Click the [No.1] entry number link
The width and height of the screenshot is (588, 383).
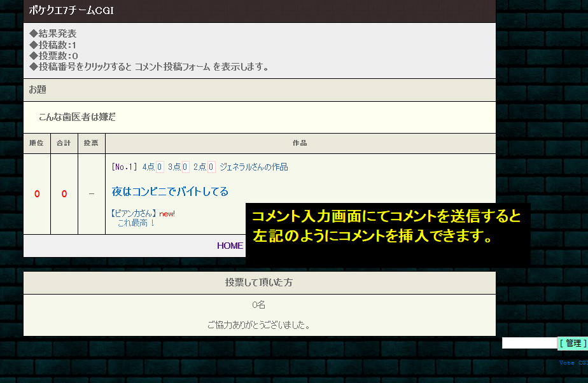pyautogui.click(x=124, y=167)
